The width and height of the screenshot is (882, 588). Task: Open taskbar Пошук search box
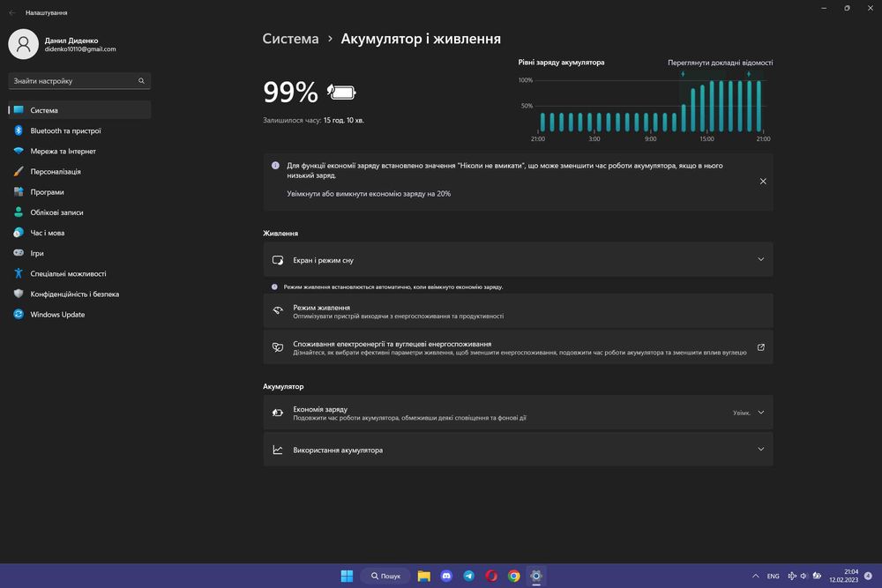click(386, 576)
